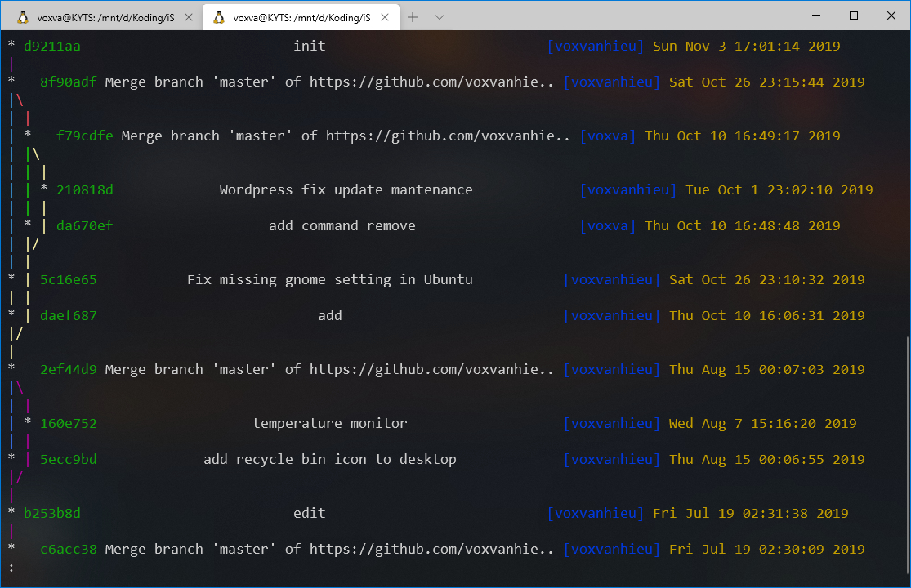Click the 'temperature monitor' commit message
This screenshot has width=911, height=588.
point(329,423)
